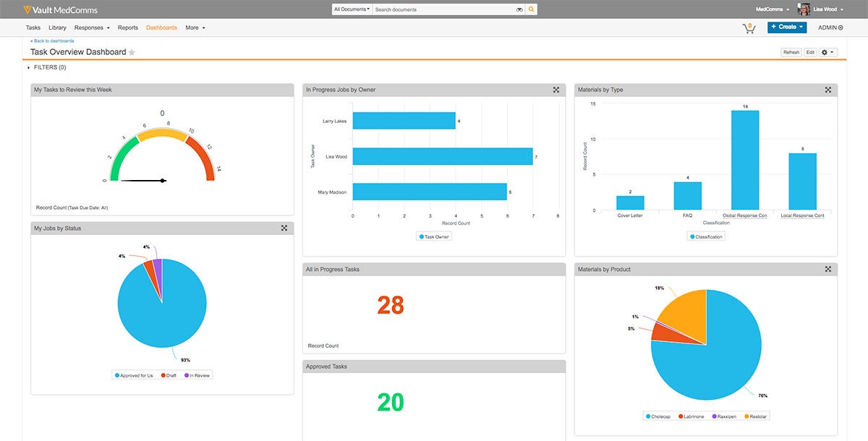Click the Vault MedComms logo

[60, 9]
